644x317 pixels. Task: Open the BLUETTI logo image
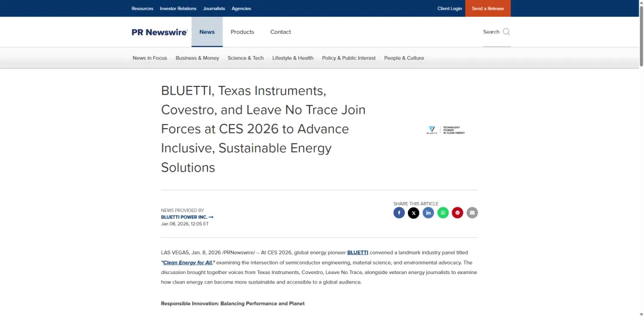pyautogui.click(x=445, y=130)
